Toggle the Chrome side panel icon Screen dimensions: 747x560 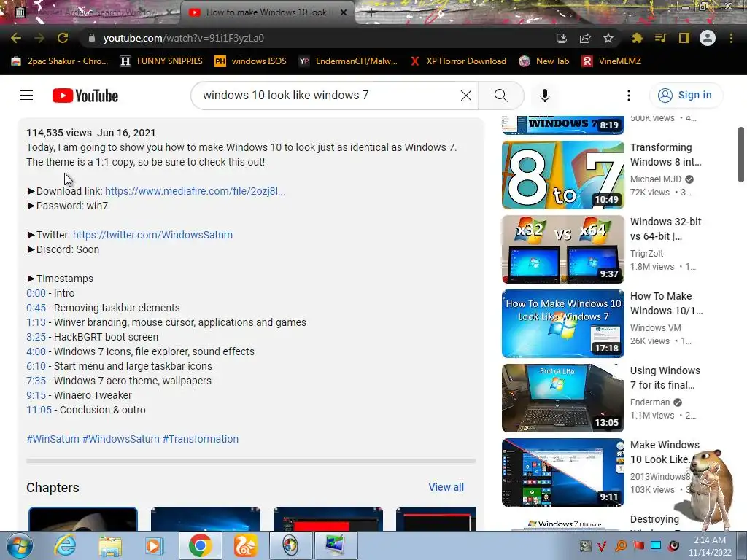point(684,38)
